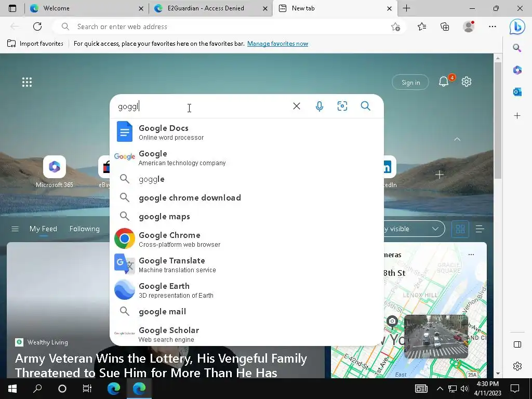Open Windows Start menu
The width and height of the screenshot is (532, 399).
pos(12,389)
